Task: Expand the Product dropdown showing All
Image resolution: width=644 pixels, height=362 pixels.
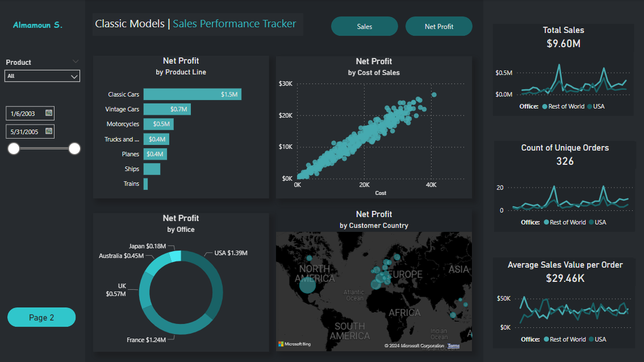Action: click(42, 76)
